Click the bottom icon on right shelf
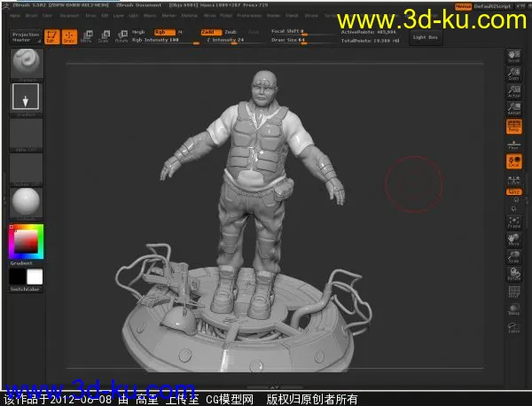The image size is (532, 406). [x=514, y=327]
